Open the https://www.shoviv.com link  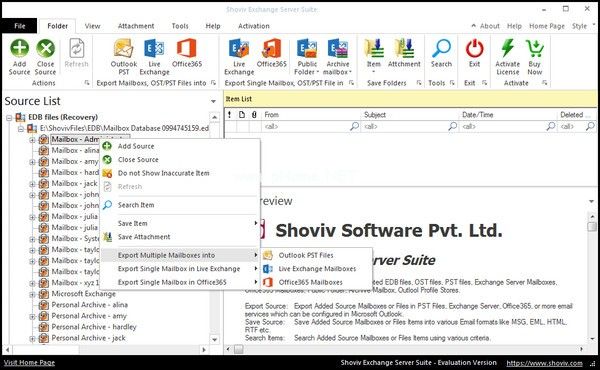[x=544, y=363]
